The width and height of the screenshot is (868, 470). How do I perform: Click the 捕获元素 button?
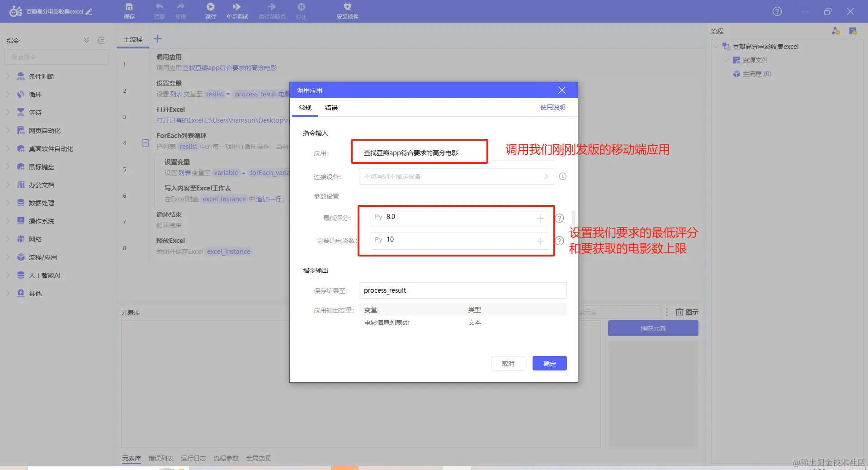653,328
